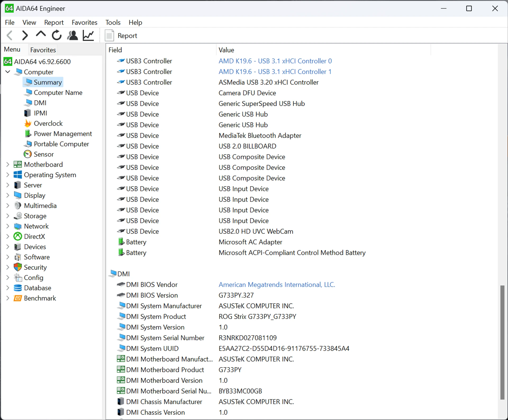This screenshot has width=508, height=420.
Task: Select the AIDA64 v6.92.6600 root icon
Action: pos(8,62)
